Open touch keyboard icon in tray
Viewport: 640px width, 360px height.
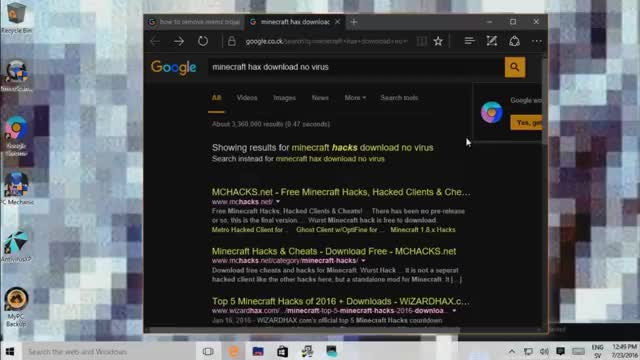(x=578, y=351)
